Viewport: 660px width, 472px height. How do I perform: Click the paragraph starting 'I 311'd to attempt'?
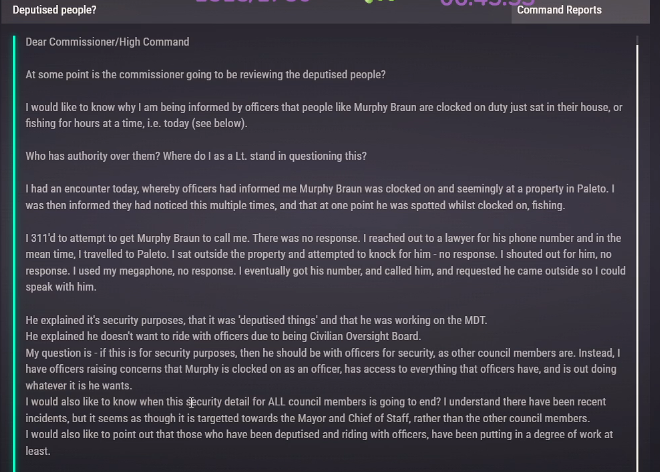point(325,263)
